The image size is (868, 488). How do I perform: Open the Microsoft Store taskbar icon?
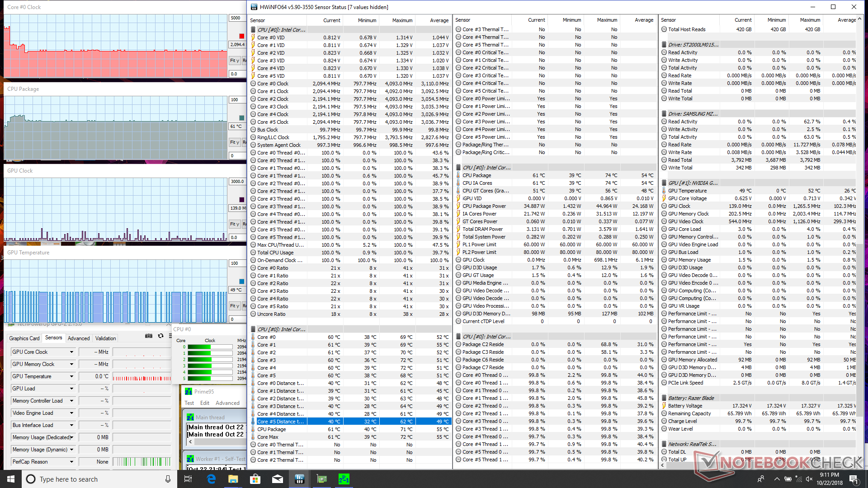(255, 479)
